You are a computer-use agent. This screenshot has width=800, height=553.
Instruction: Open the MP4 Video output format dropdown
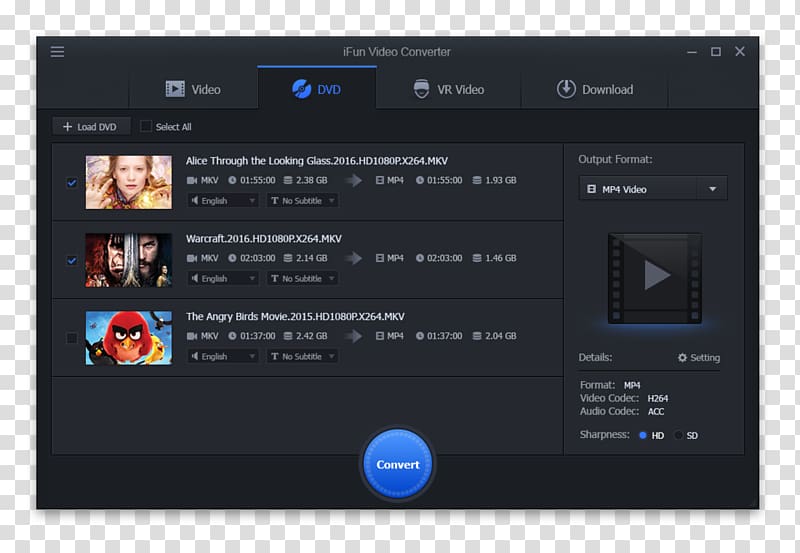(x=653, y=189)
